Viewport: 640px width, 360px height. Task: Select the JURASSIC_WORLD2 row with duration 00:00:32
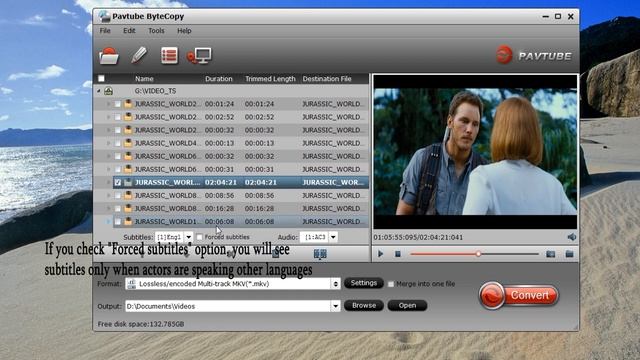(241, 130)
